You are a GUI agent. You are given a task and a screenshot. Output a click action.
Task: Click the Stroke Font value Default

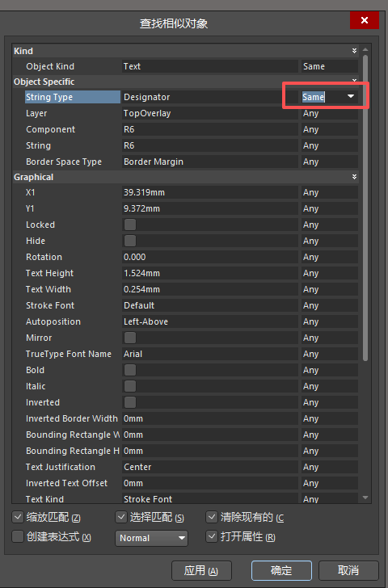point(209,305)
